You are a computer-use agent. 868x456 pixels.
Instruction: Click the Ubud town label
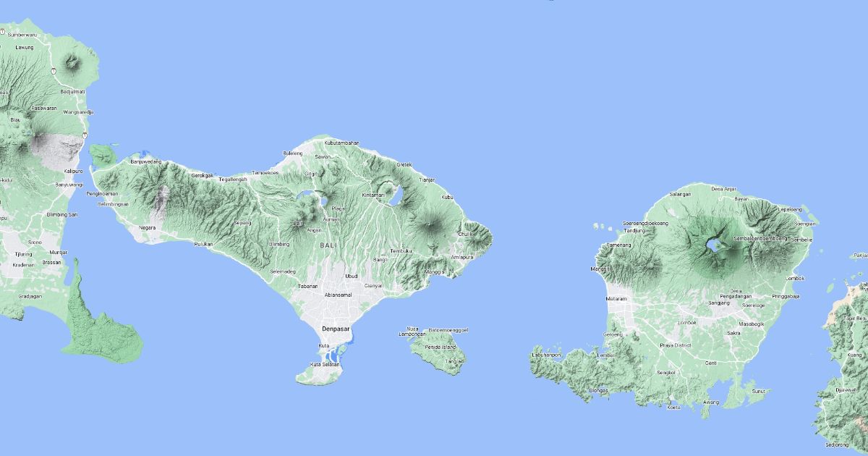pyautogui.click(x=352, y=276)
